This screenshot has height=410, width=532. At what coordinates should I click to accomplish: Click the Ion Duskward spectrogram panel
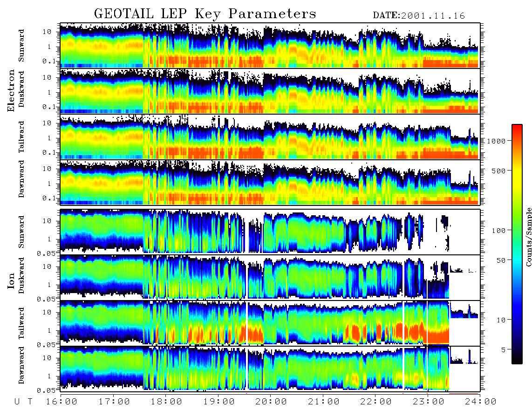click(x=270, y=277)
